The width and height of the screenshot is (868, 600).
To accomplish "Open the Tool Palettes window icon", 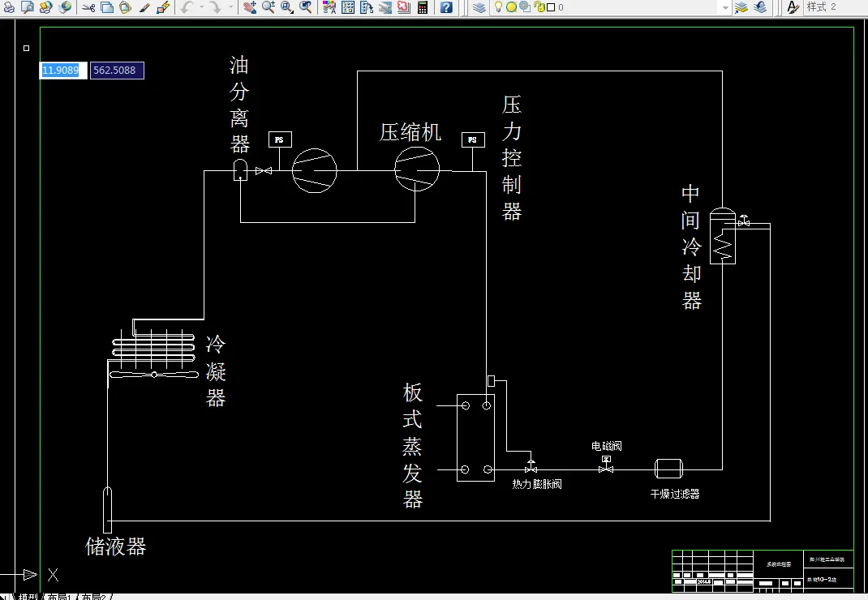I will (x=367, y=7).
